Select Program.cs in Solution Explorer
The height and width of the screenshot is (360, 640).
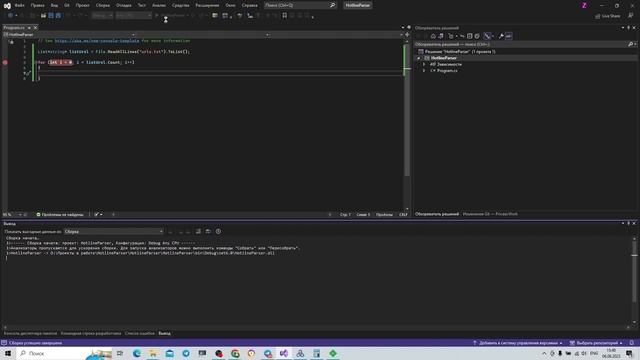pos(447,71)
